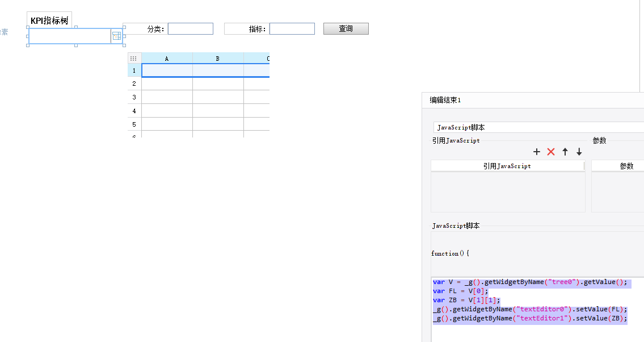
Task: Delete referenced JavaScript with red X icon
Action: [x=551, y=152]
